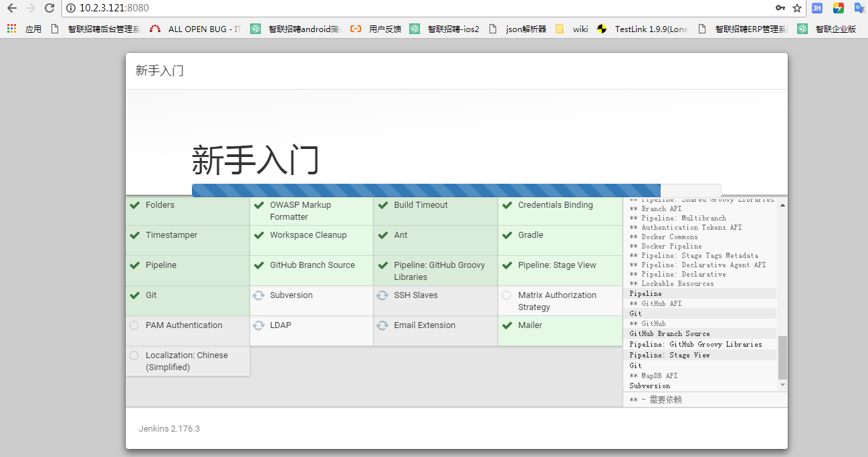
Task: Open the 智联招聘ERP管理系统 bookmark
Action: 743,29
